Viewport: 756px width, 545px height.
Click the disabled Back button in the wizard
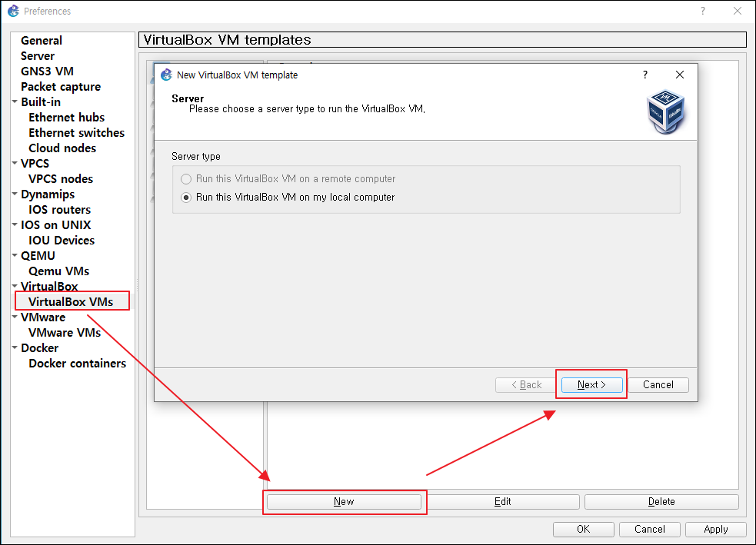pos(525,384)
